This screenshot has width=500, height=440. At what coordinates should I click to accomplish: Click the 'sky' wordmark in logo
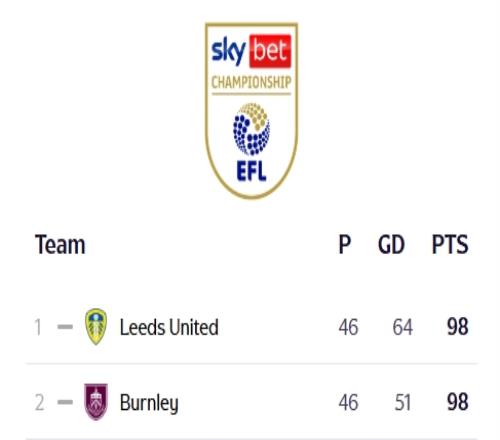coord(229,51)
